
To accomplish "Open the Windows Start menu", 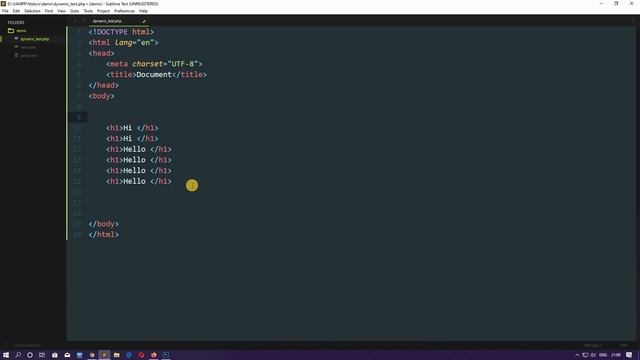I will [6, 355].
